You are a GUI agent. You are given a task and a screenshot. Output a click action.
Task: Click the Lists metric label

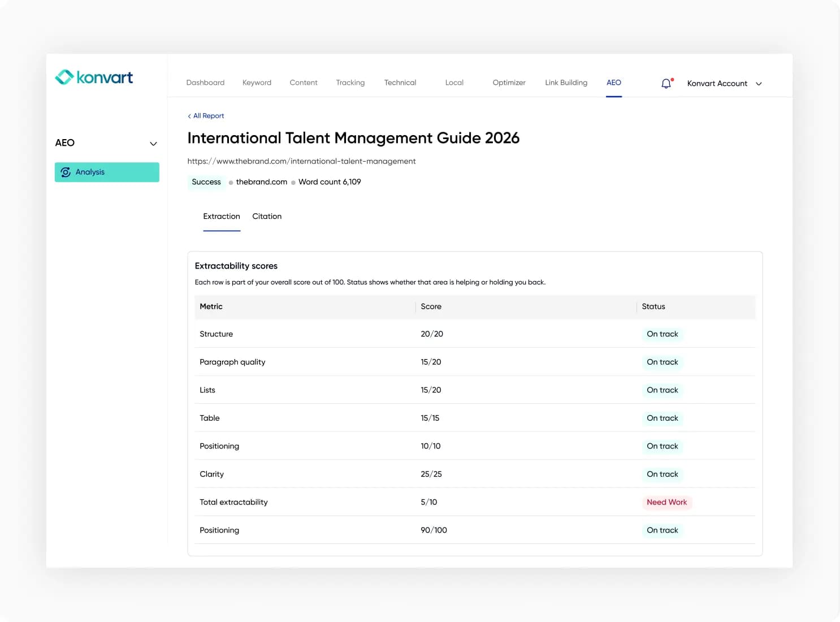point(207,390)
